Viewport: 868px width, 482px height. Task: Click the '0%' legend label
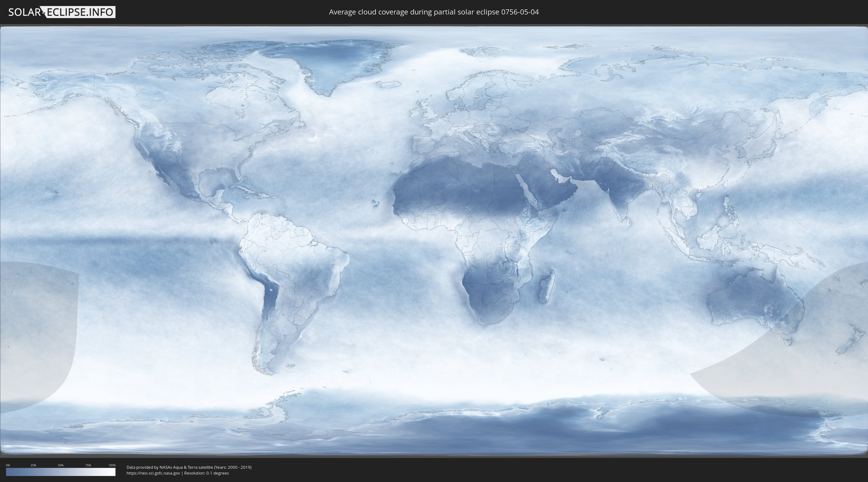tap(8, 465)
